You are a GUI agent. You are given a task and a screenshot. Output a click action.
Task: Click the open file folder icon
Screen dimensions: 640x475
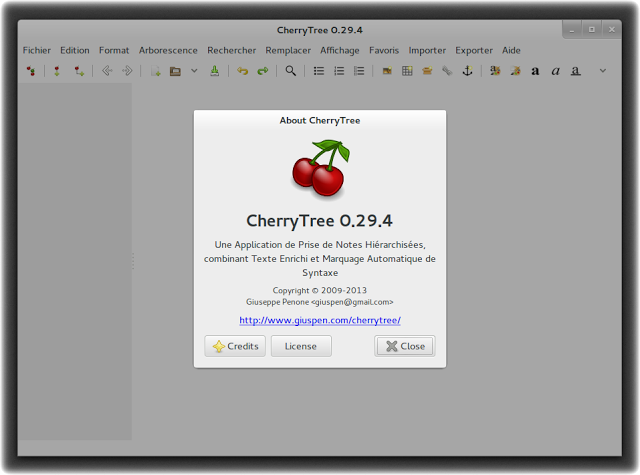175,71
